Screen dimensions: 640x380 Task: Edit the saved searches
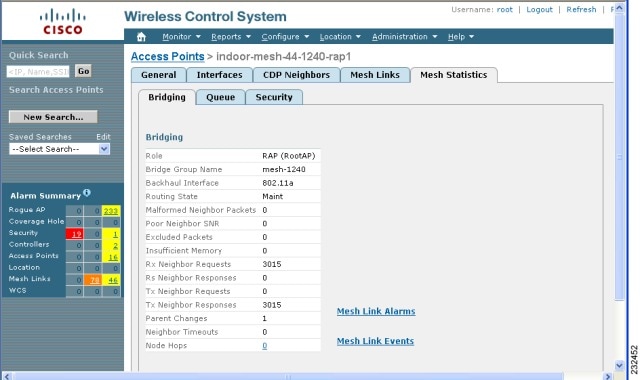tap(103, 137)
